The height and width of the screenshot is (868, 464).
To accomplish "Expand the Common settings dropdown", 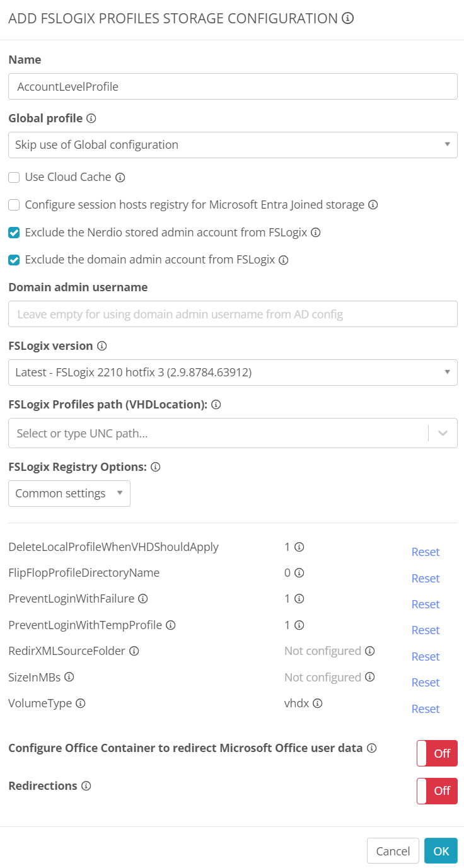I will (x=69, y=494).
